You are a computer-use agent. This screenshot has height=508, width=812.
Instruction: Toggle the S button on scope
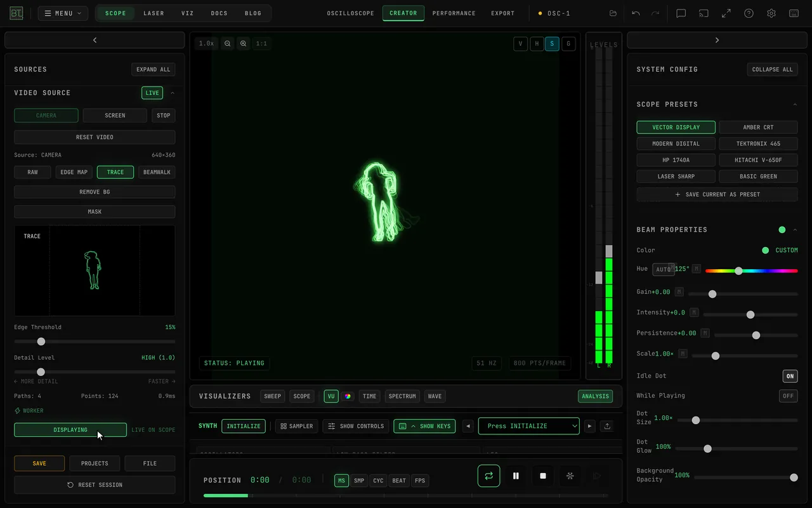(552, 44)
